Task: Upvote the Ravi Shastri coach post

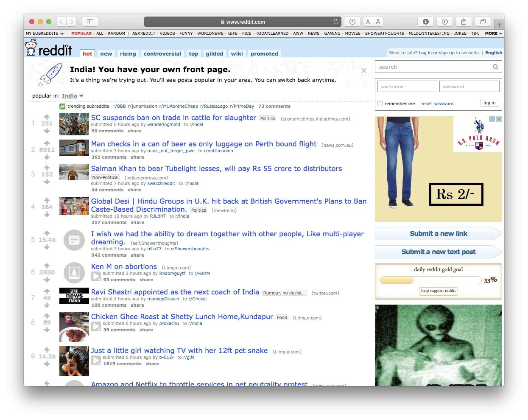Action: click(47, 291)
